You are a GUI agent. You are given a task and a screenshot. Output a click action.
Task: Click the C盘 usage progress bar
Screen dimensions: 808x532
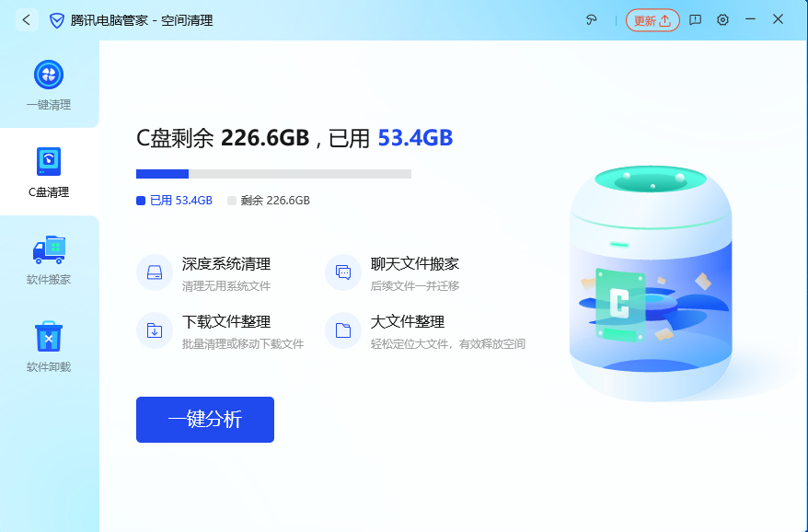pos(273,174)
